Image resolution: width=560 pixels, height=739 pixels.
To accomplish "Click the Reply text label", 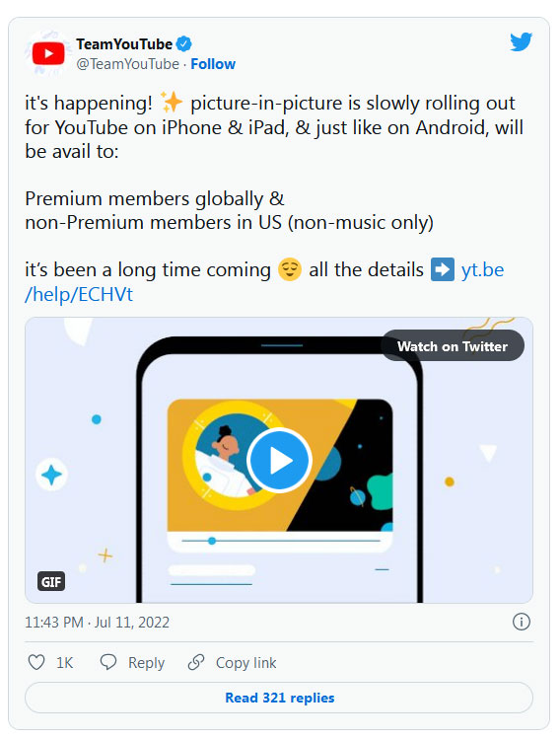I will [x=147, y=663].
